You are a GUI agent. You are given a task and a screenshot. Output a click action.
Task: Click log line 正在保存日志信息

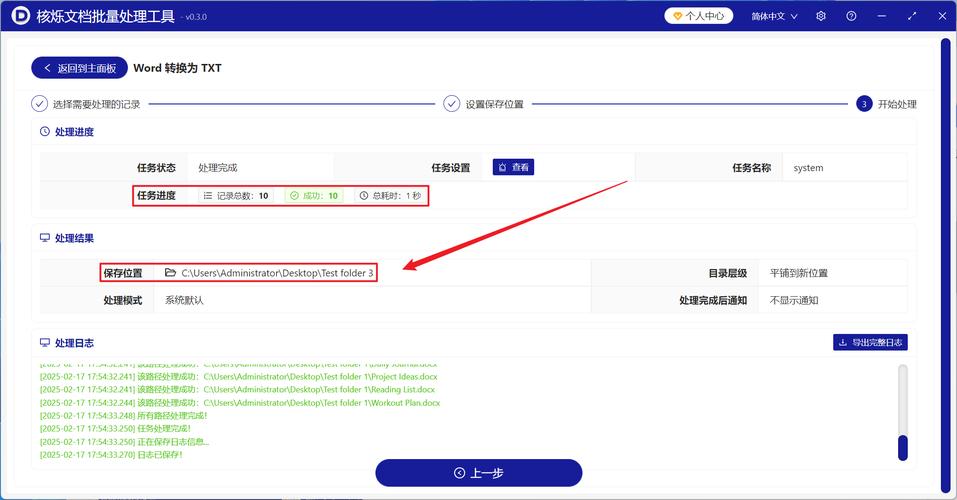tap(125, 442)
